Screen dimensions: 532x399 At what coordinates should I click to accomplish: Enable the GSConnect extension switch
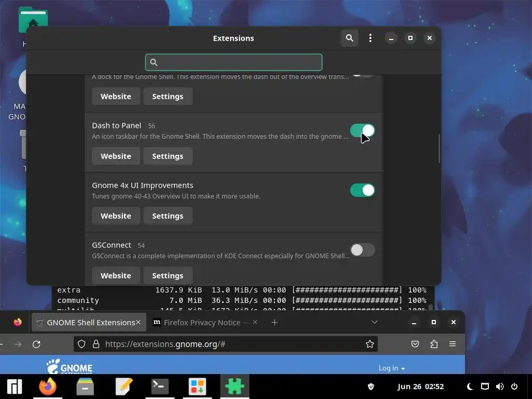point(362,250)
